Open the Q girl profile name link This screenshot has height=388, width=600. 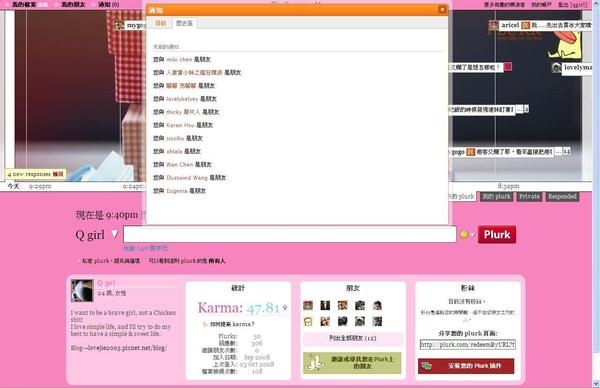(x=106, y=283)
